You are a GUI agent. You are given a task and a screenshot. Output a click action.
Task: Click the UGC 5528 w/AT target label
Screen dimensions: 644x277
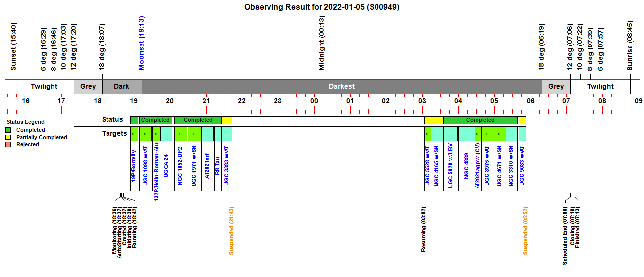[427, 166]
